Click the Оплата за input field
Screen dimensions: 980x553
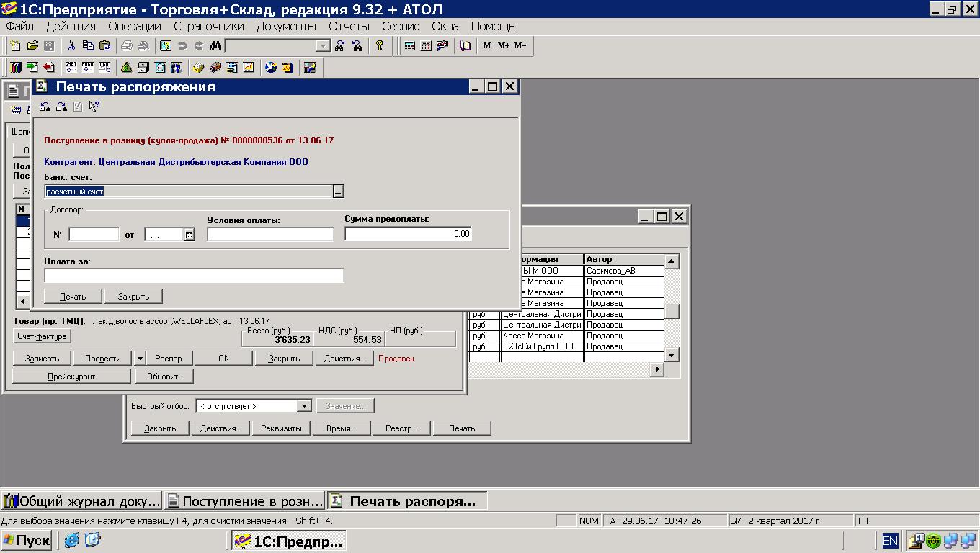click(x=194, y=275)
